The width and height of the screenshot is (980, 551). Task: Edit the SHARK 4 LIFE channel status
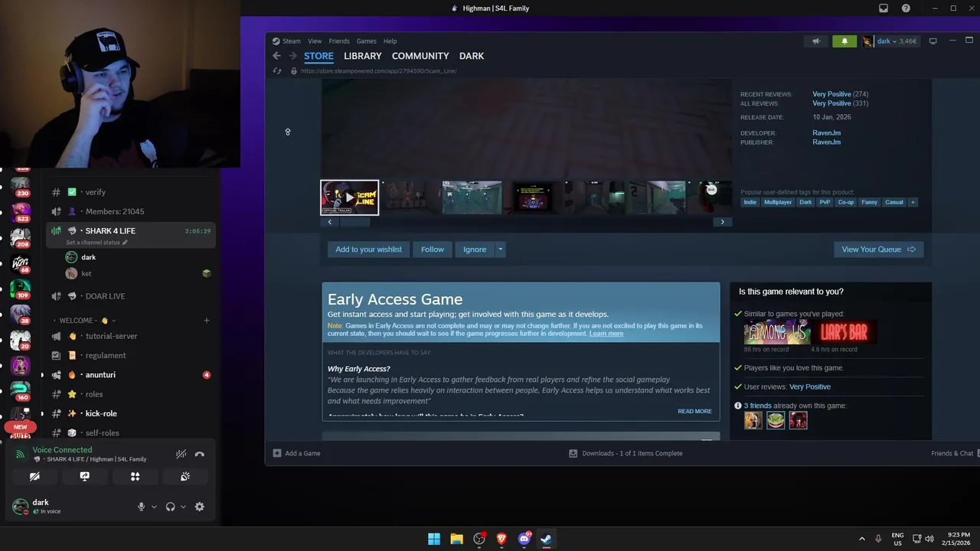pos(96,243)
